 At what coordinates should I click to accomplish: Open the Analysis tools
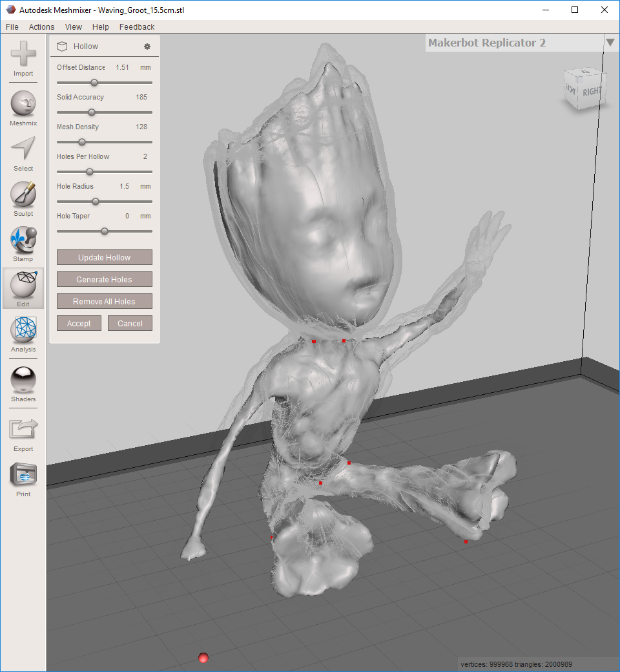[x=23, y=334]
